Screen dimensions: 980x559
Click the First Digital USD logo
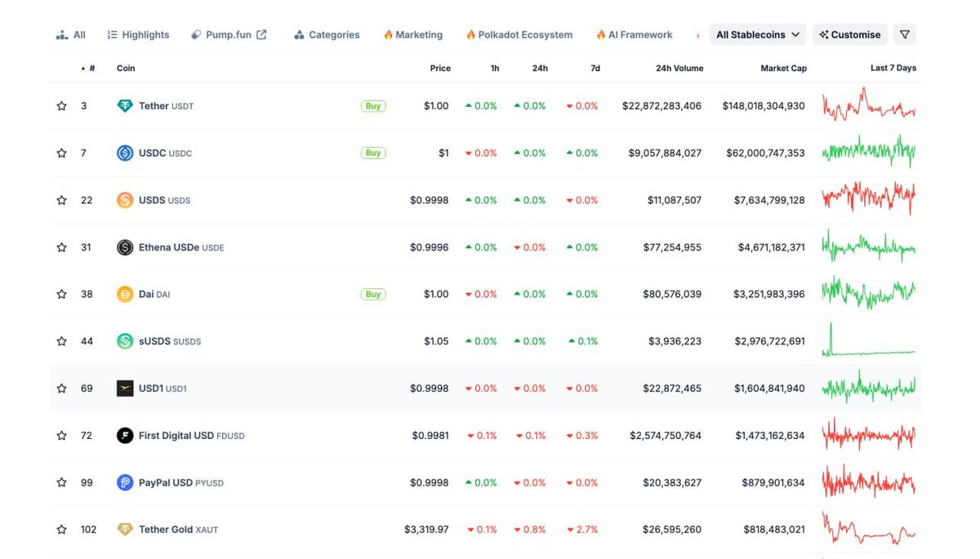125,436
